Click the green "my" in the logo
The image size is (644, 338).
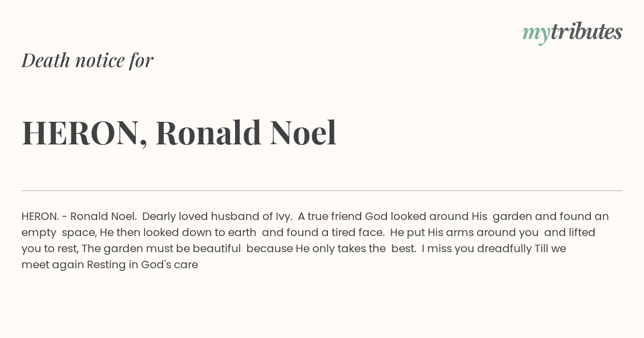(536, 33)
